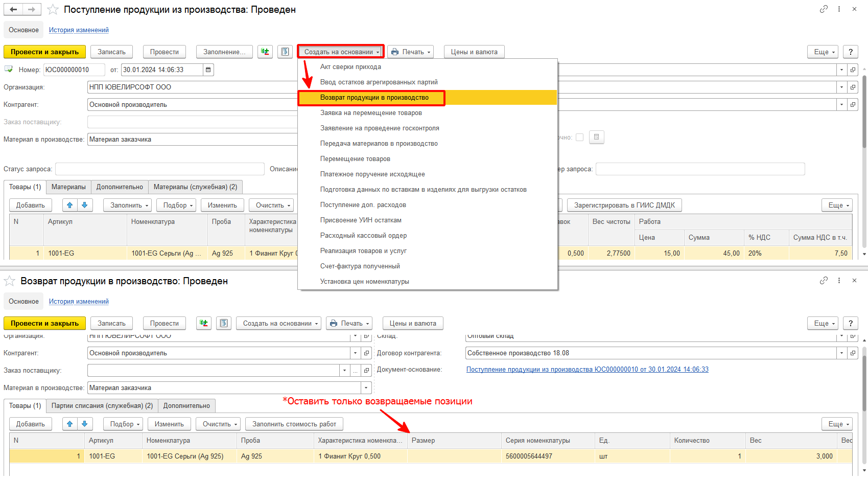Open calendar picker next to the date field
The height and width of the screenshot is (479, 868).
tap(208, 70)
